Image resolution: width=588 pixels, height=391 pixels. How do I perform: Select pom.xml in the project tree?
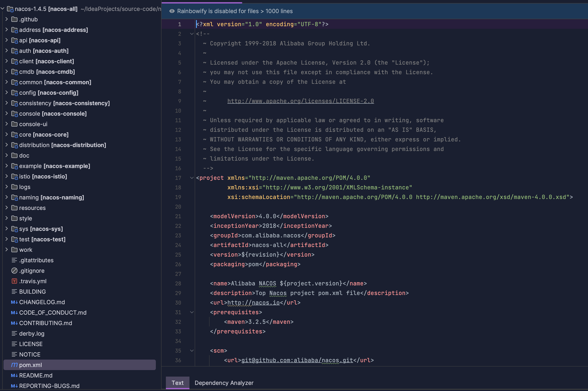coord(79,365)
